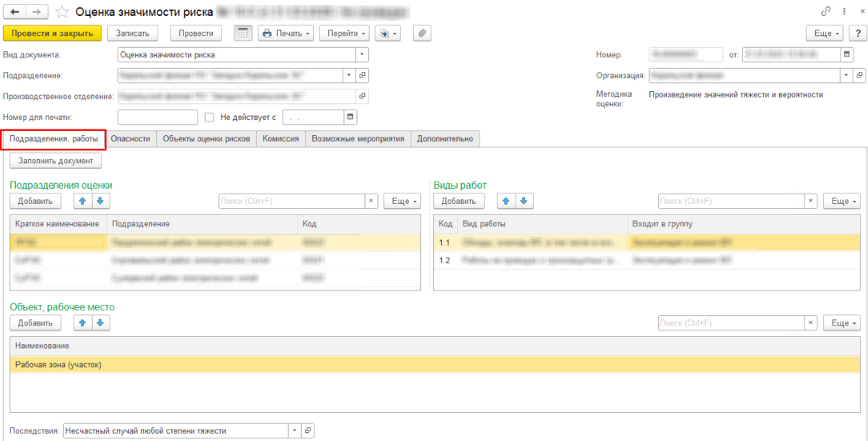Expand the Последствия dropdown list
Viewport: 868px width, 441px height.
pos(294,431)
